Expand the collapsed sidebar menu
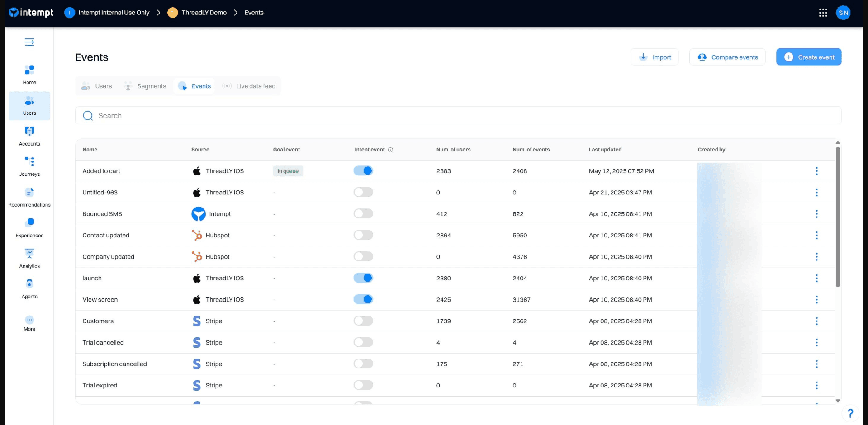This screenshot has height=425, width=868. 29,42
